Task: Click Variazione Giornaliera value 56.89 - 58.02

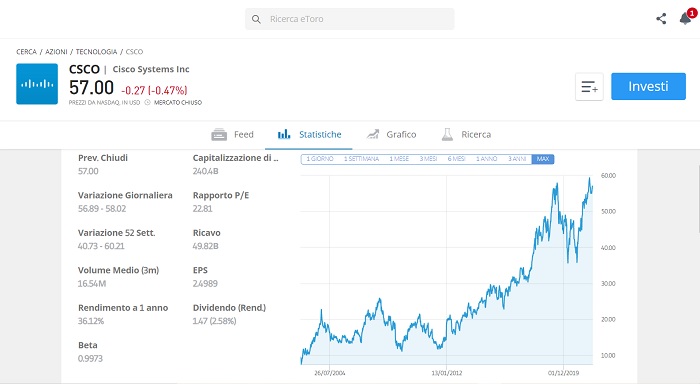Action: click(102, 209)
